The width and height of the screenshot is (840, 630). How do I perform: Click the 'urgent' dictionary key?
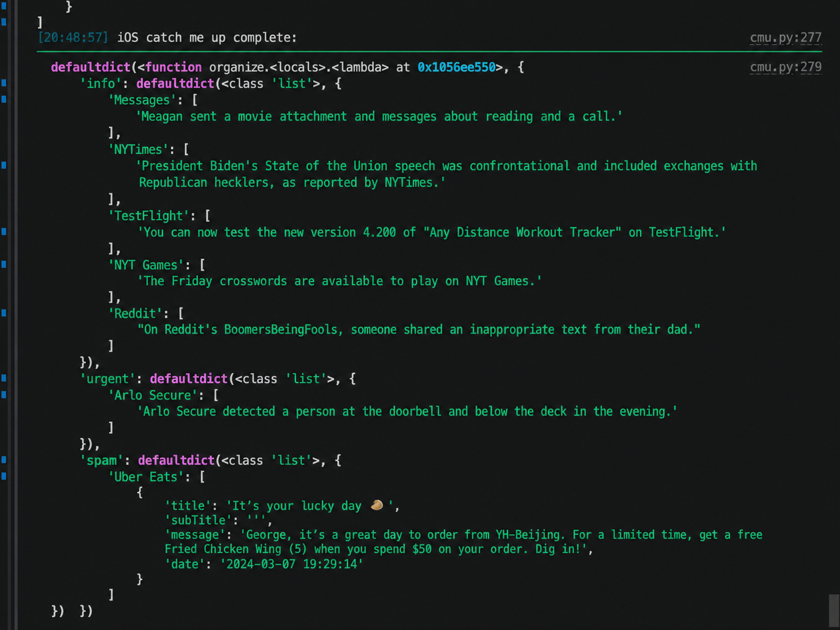tap(107, 379)
